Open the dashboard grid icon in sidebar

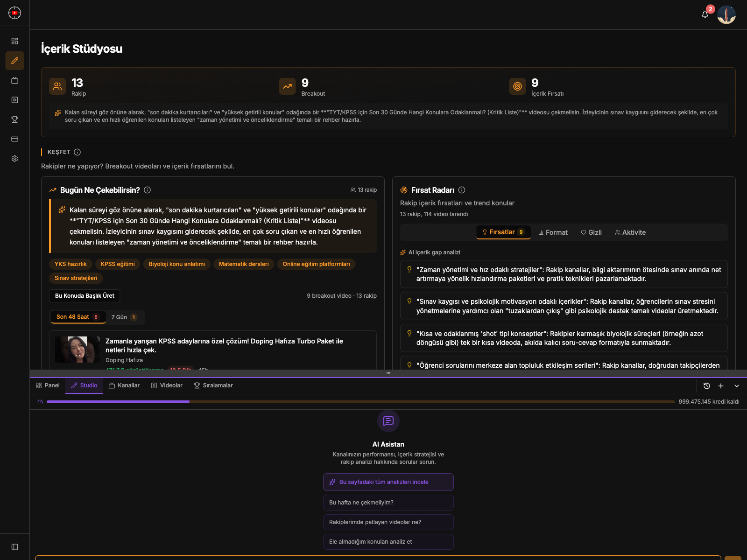pos(14,41)
